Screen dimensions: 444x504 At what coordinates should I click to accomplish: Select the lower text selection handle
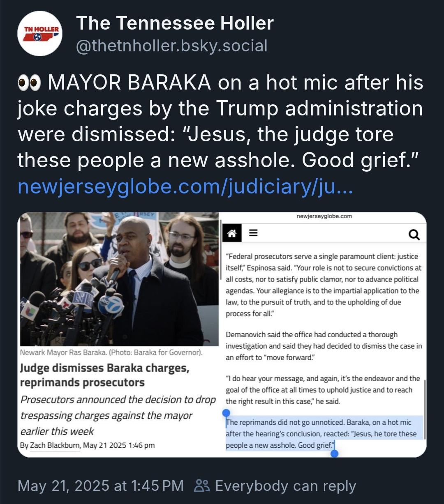[x=334, y=453]
